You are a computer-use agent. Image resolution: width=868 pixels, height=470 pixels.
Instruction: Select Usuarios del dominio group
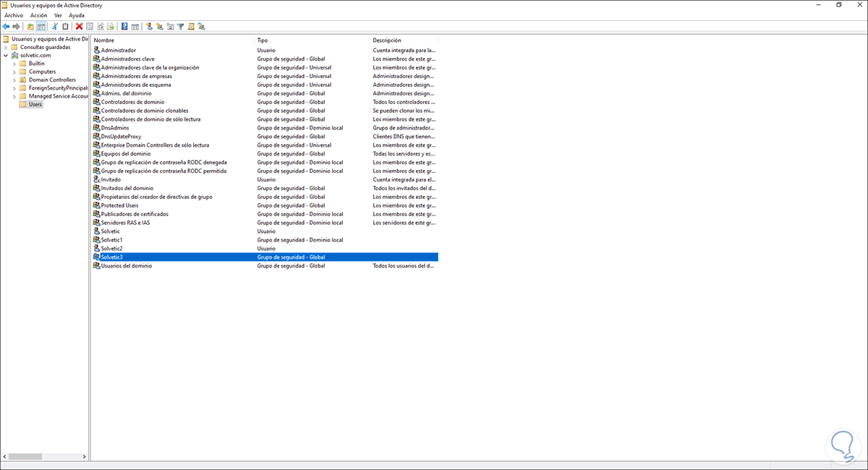(265, 265)
